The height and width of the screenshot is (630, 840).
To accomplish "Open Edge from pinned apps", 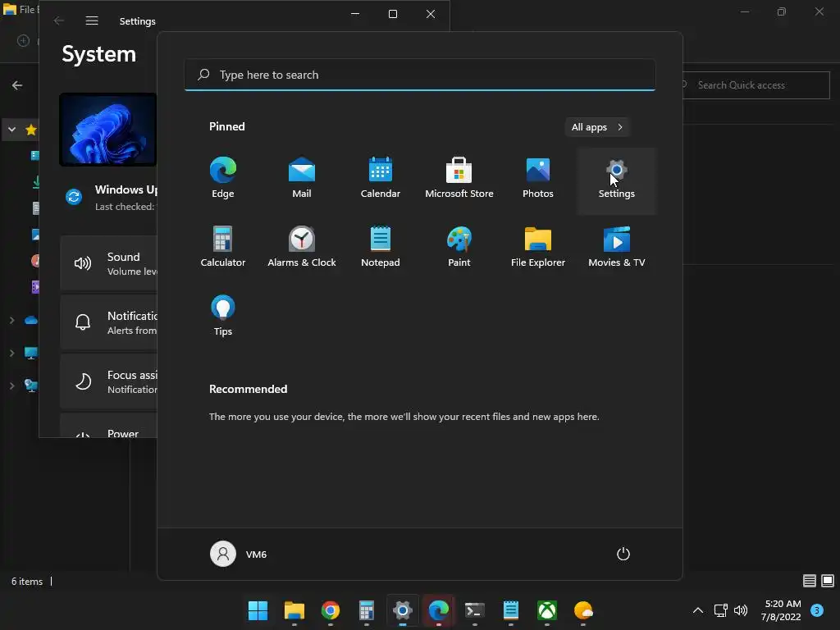I will point(223,178).
